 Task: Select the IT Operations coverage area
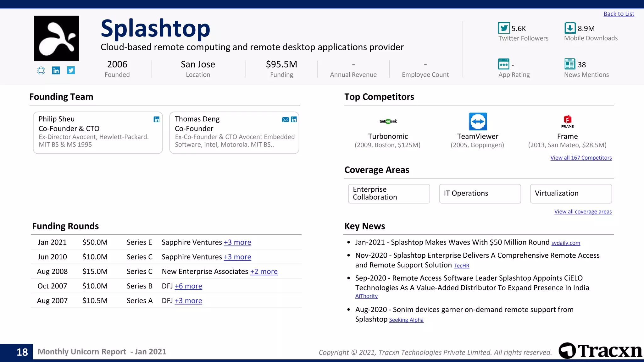pos(480,194)
